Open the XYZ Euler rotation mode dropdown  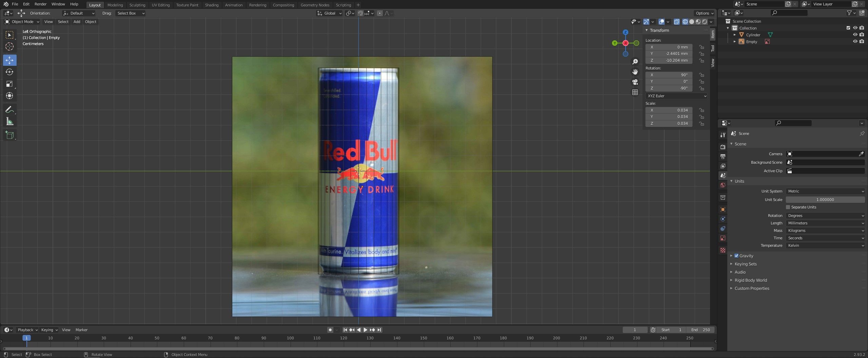click(x=676, y=96)
